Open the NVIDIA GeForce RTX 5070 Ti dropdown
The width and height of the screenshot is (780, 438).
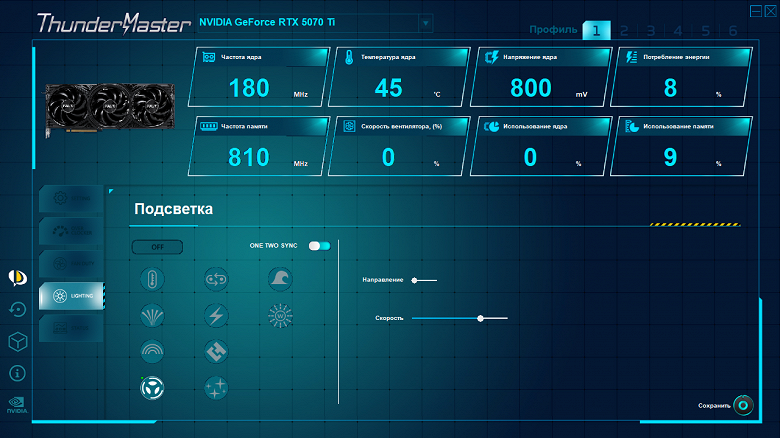coord(425,23)
